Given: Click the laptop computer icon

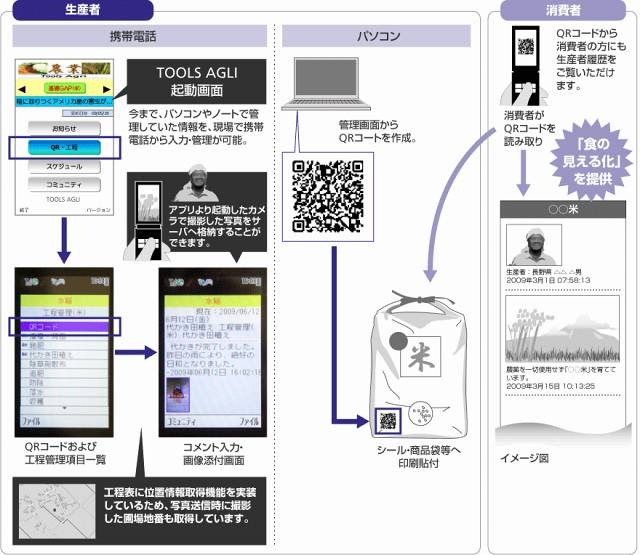Looking at the screenshot, I should 326,84.
